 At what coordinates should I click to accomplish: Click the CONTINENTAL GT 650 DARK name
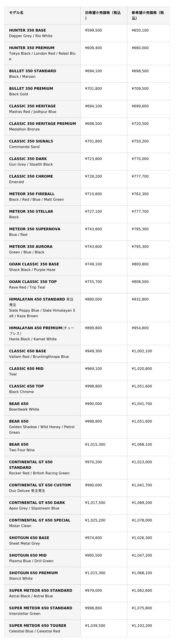pyautogui.click(x=37, y=503)
